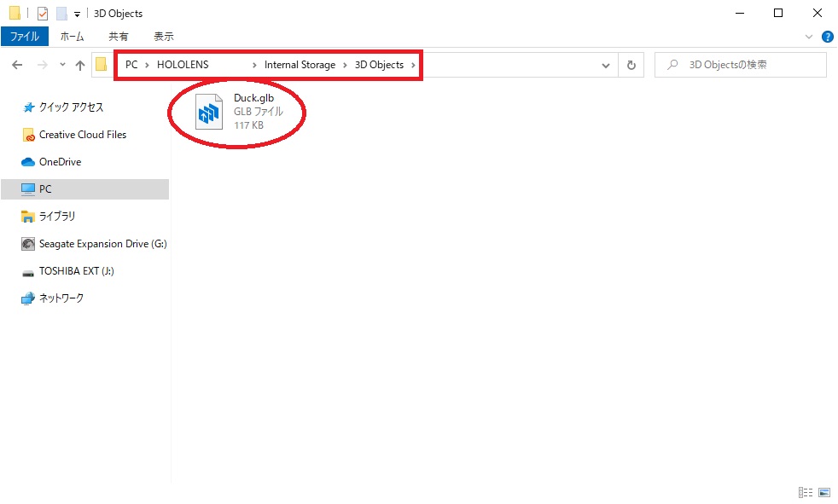Select the 表示 ribbon tab

tap(164, 37)
